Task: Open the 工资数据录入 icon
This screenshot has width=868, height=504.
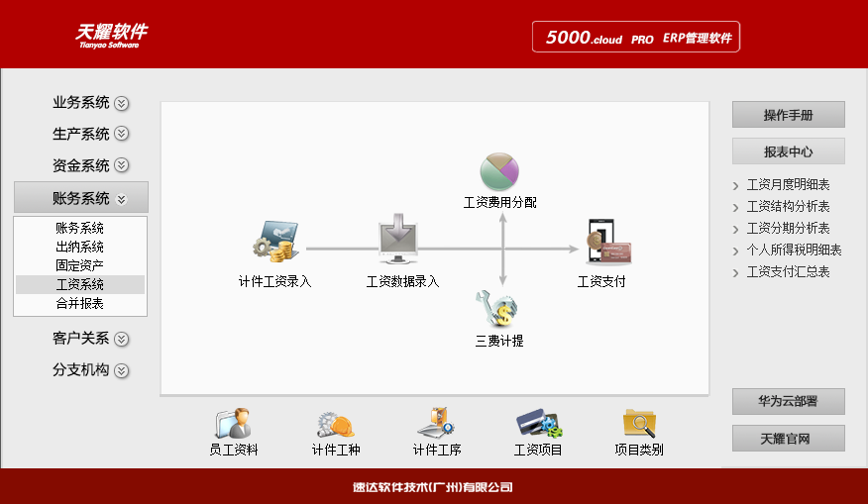Action: pos(398,239)
